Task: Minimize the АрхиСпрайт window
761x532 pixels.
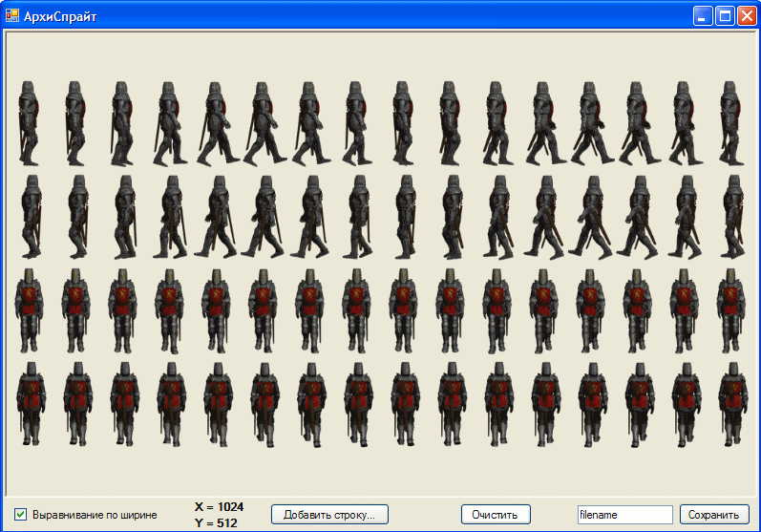Action: 703,16
